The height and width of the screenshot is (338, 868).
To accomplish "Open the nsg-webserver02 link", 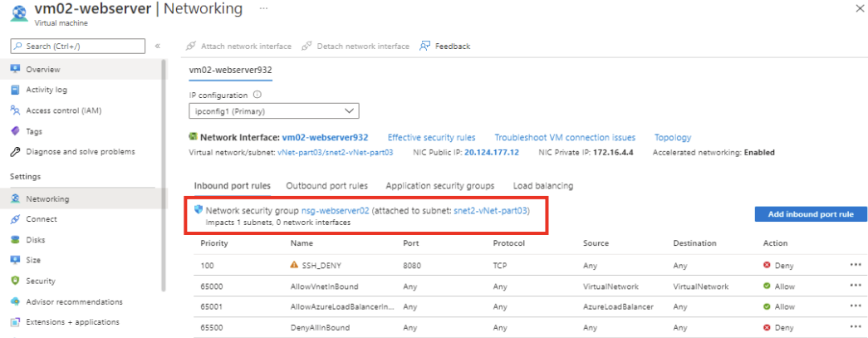I will click(335, 211).
